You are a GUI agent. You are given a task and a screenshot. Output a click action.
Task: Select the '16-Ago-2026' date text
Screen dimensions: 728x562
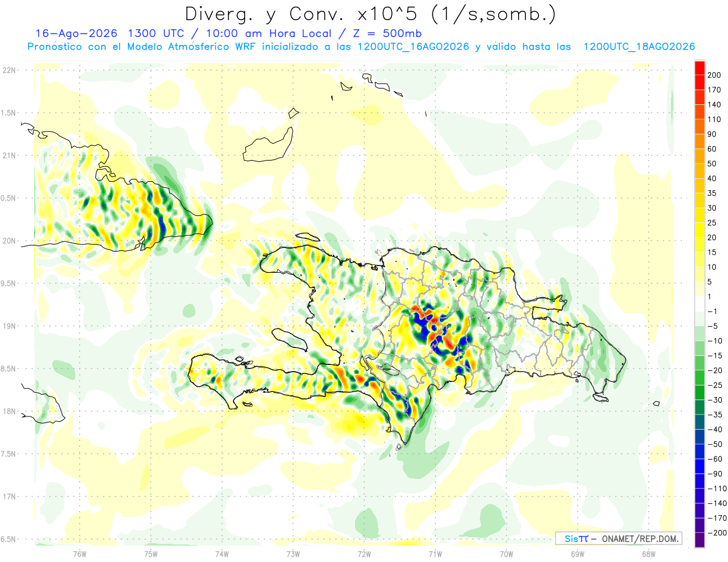[x=75, y=34]
